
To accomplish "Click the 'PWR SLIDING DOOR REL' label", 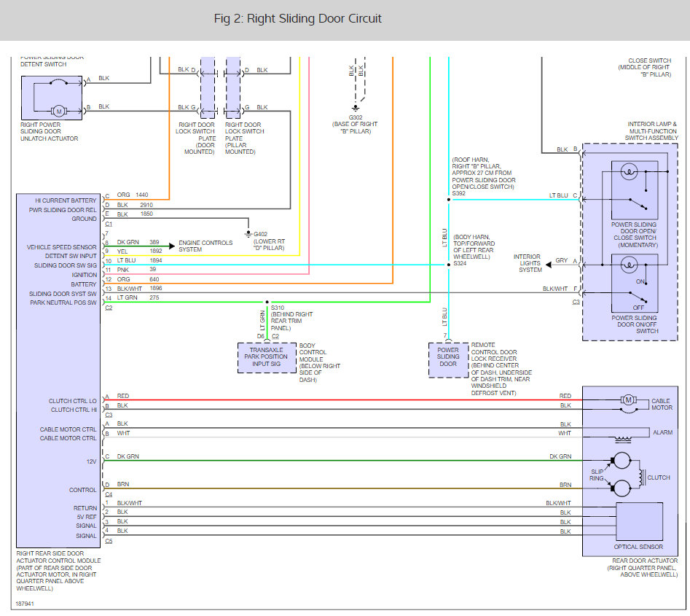I will pos(63,210).
